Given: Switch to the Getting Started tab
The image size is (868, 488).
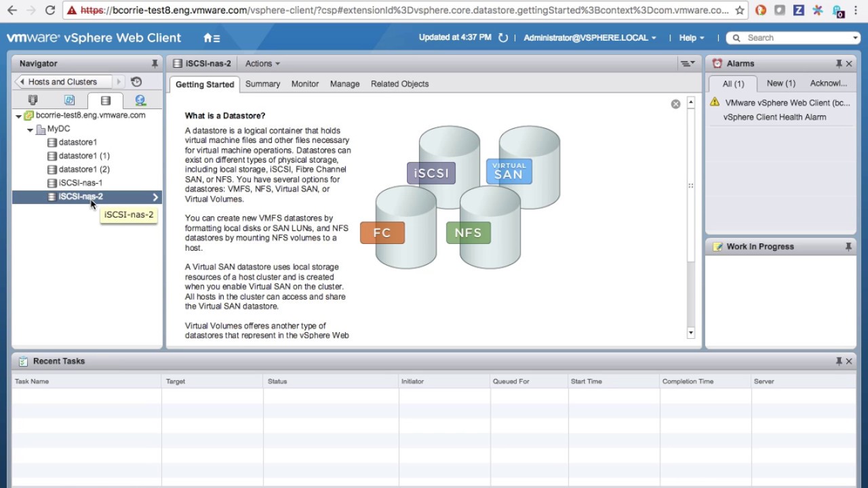Looking at the screenshot, I should click(x=205, y=85).
